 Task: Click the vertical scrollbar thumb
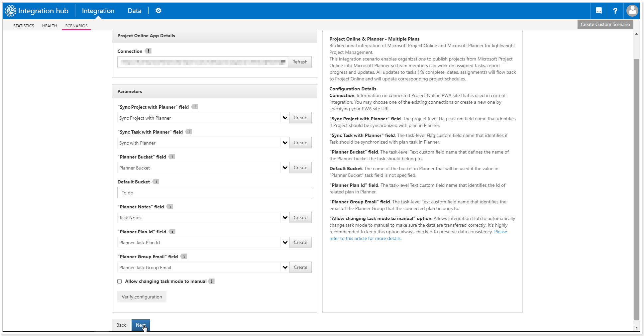(x=636, y=189)
